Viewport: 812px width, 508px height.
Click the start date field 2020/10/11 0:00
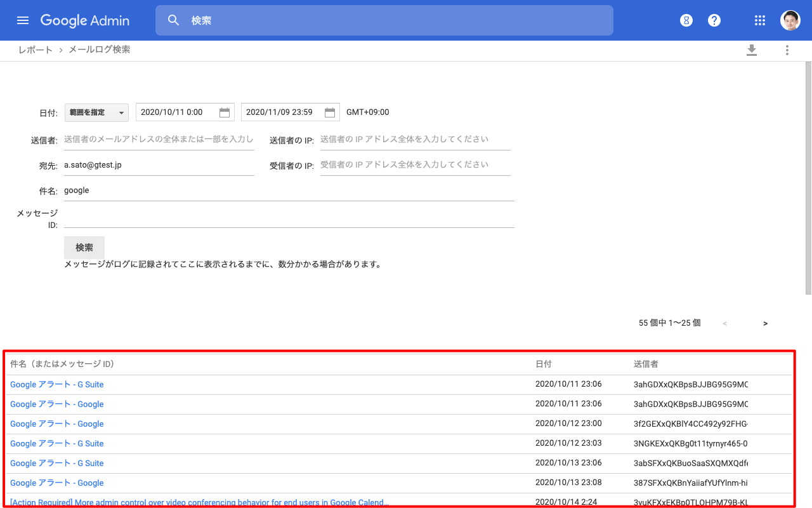[185, 112]
